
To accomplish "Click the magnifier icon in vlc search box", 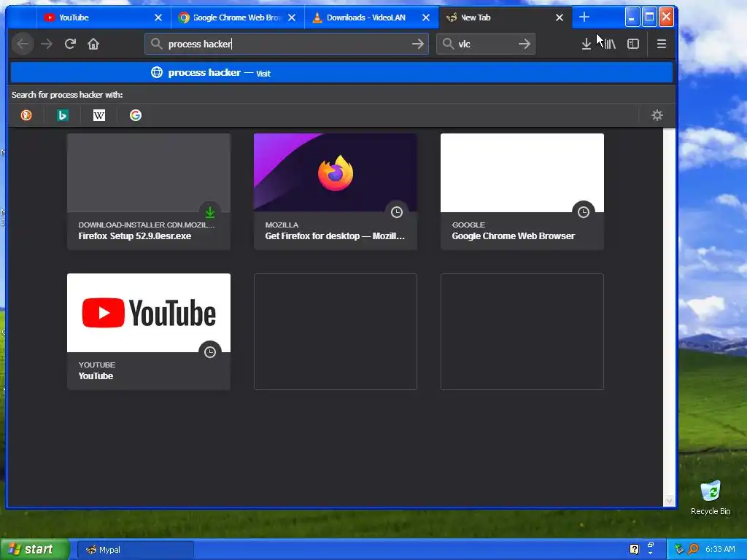I will click(x=448, y=44).
